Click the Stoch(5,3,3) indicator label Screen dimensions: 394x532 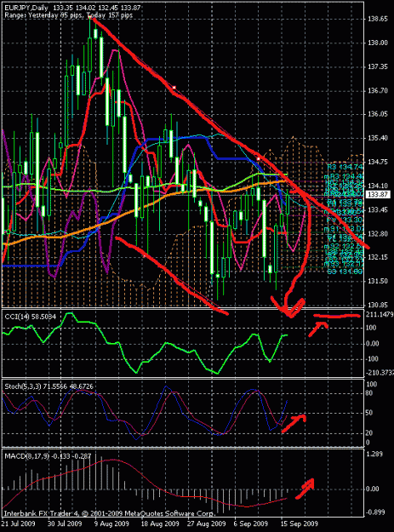pyautogui.click(x=49, y=386)
